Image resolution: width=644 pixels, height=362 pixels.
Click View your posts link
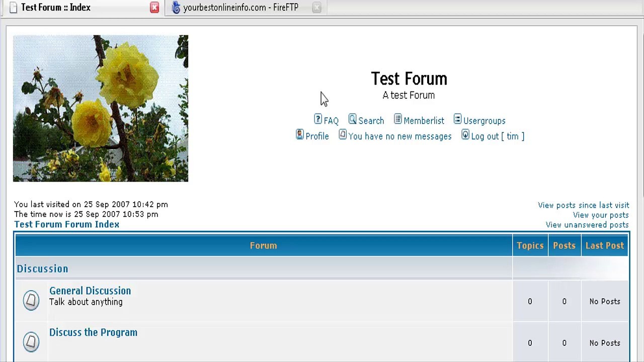[x=601, y=215]
